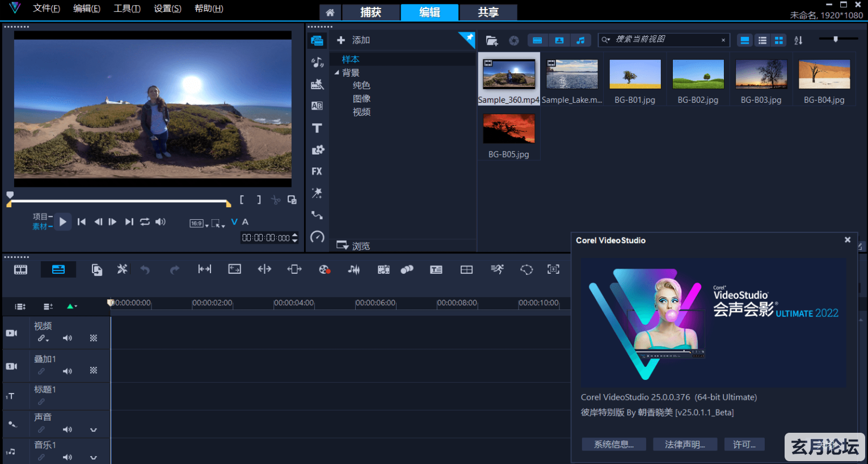Click the 添加 add folder button
868x464 pixels.
pos(353,40)
